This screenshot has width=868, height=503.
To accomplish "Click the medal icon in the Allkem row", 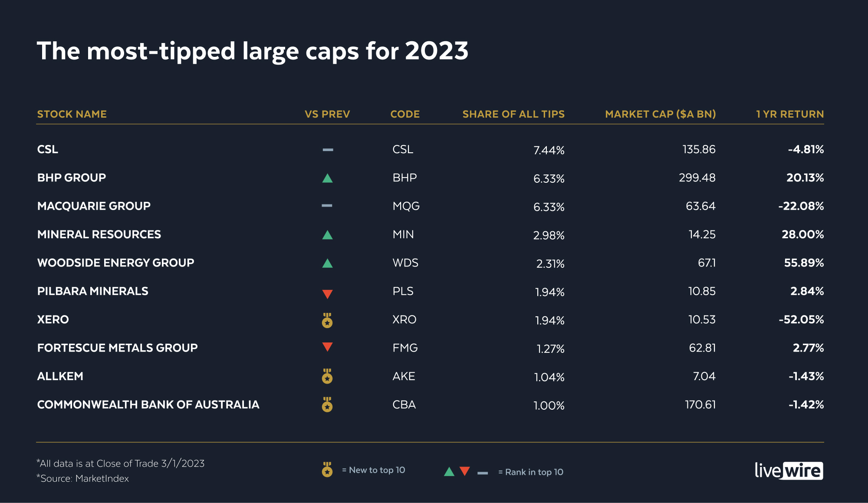I will click(x=327, y=376).
